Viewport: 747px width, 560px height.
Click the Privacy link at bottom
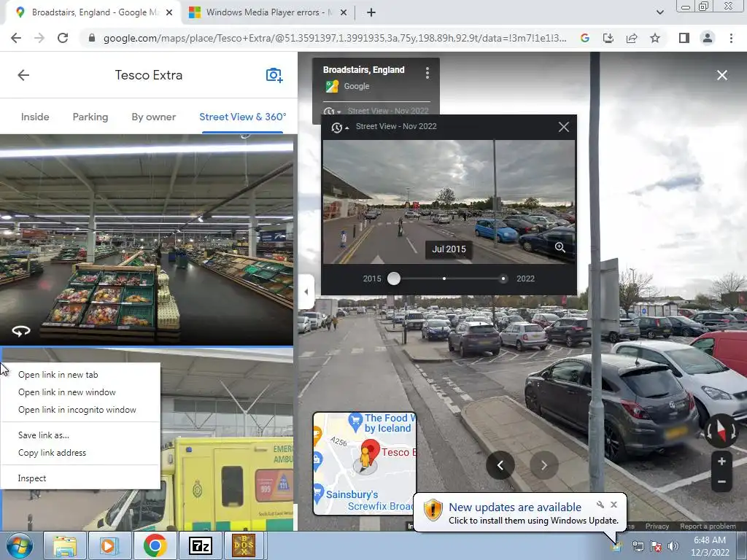click(657, 526)
